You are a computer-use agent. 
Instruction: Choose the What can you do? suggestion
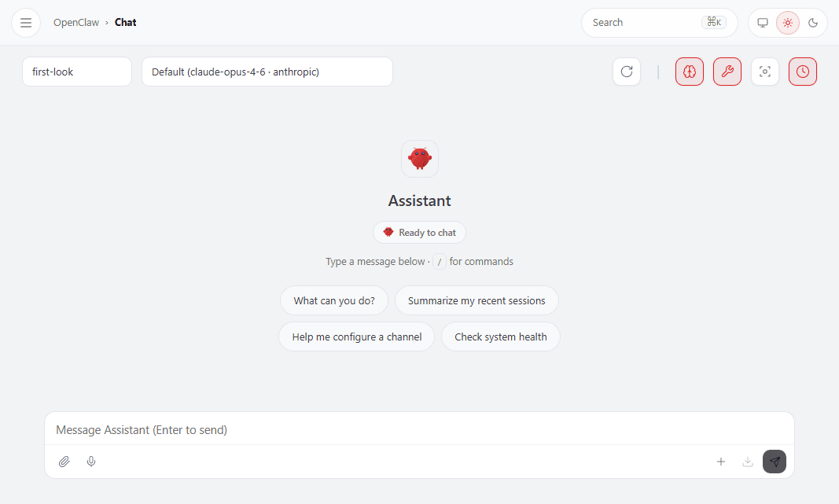coord(334,300)
